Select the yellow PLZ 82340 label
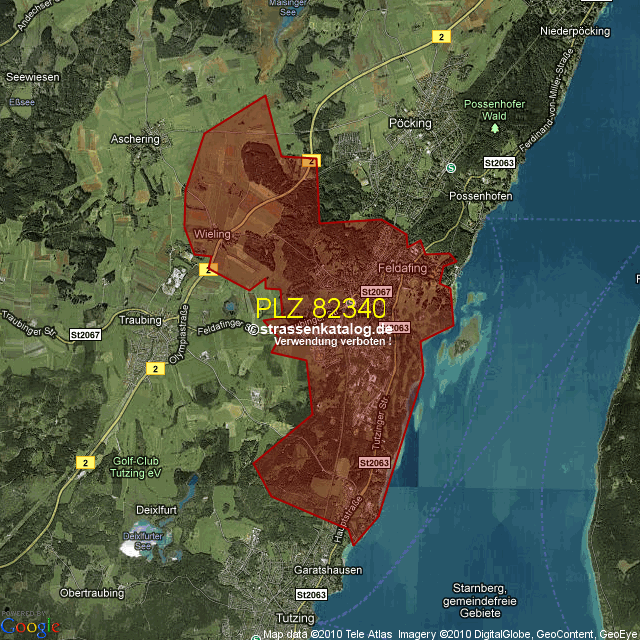The width and height of the screenshot is (640, 640). (x=321, y=307)
